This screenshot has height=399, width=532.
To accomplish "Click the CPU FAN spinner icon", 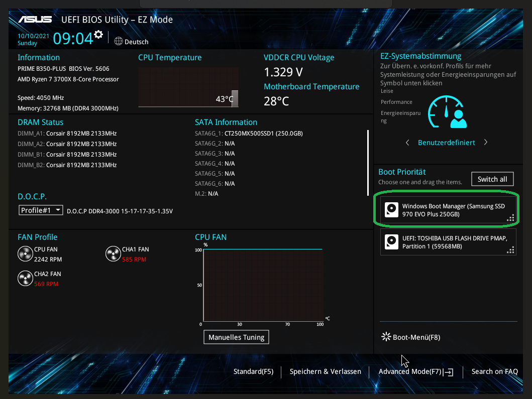I will point(25,254).
